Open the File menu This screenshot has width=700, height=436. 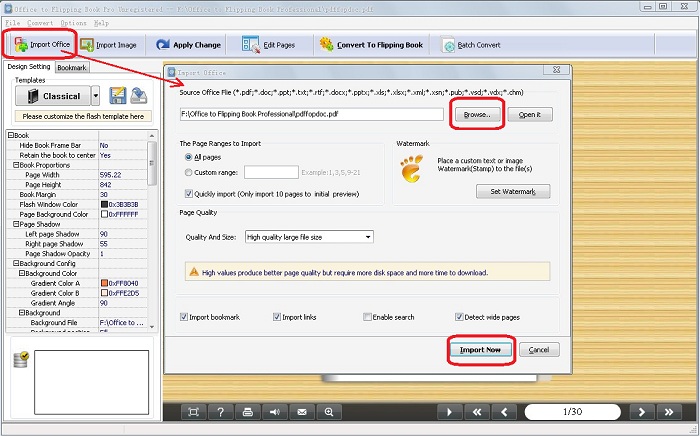click(x=13, y=23)
